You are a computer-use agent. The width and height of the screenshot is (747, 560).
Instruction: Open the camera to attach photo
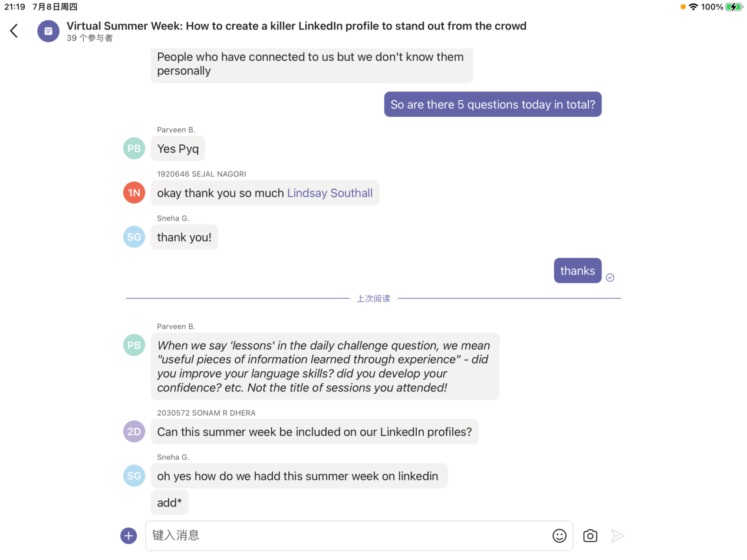[590, 536]
